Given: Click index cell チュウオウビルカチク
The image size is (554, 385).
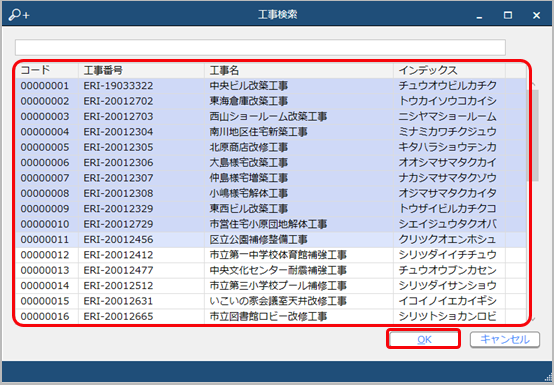Looking at the screenshot, I should pos(448,86).
